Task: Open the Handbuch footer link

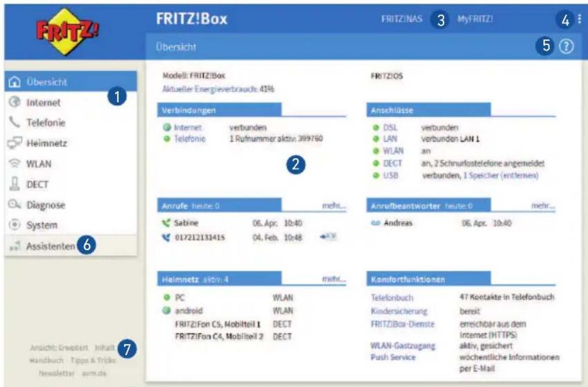Action: 47,361
